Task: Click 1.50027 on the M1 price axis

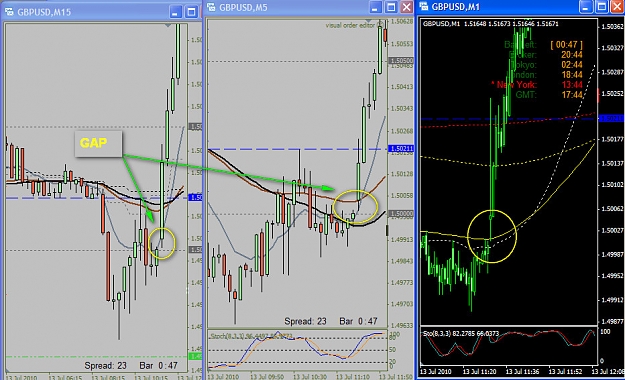Action: tap(612, 230)
